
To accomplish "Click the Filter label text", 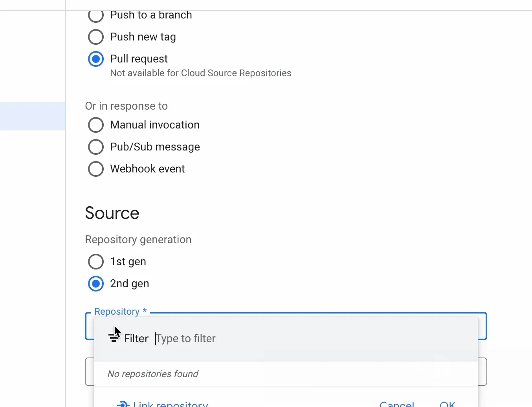I will 136,339.
